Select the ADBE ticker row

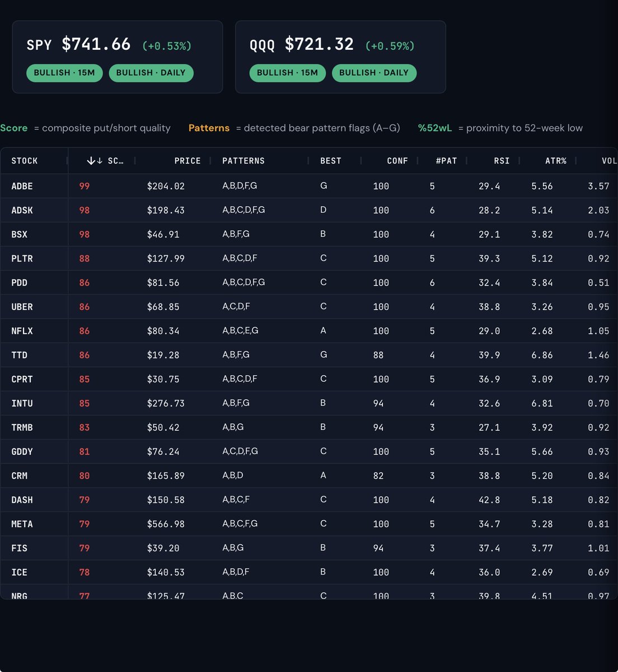(x=309, y=186)
